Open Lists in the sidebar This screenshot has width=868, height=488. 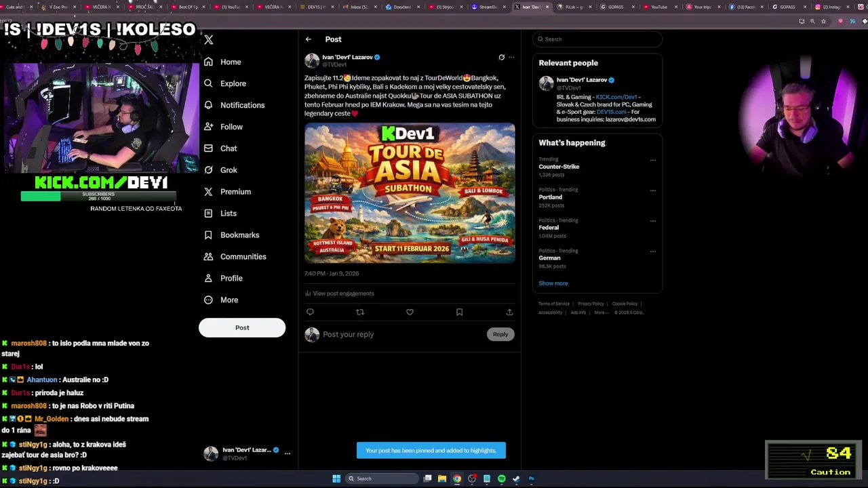click(220, 213)
